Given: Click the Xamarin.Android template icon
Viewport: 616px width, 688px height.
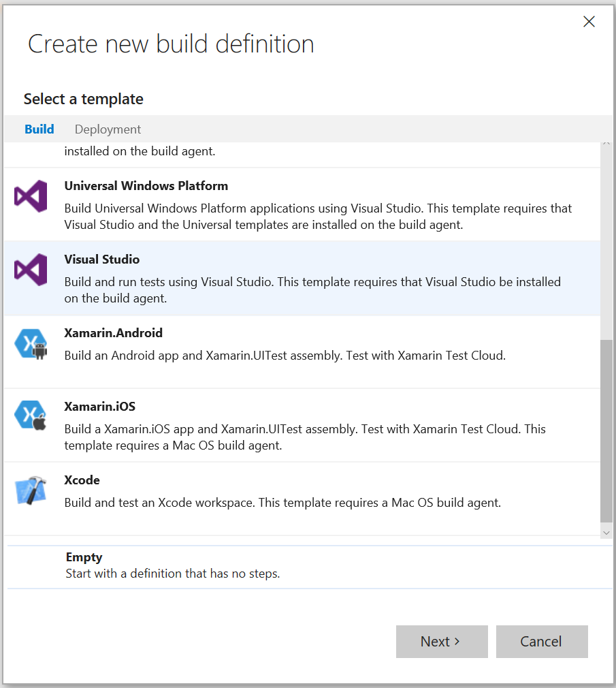Looking at the screenshot, I should coord(31,344).
